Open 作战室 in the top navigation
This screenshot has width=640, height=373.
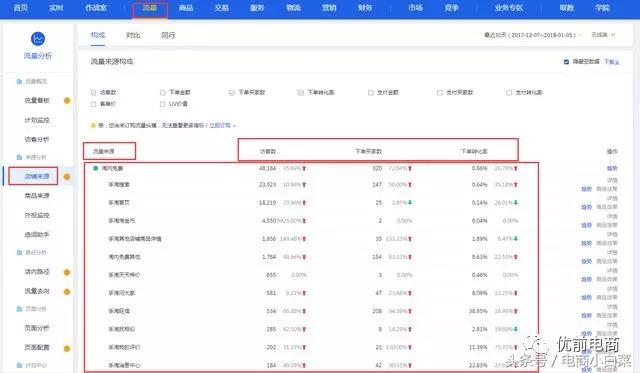tap(96, 8)
